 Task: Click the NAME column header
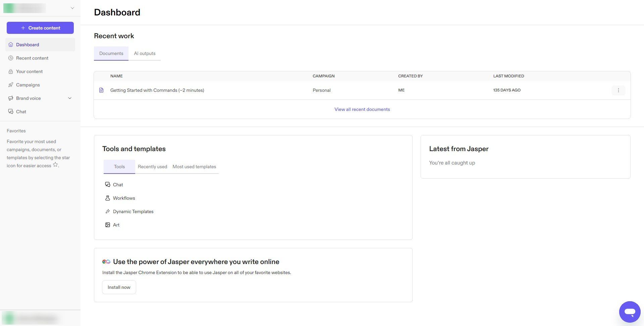(116, 76)
